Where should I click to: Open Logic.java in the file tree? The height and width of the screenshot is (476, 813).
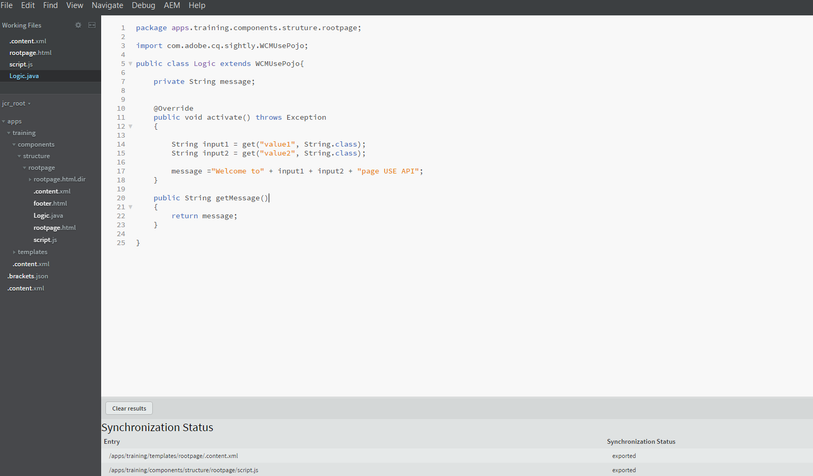point(48,216)
